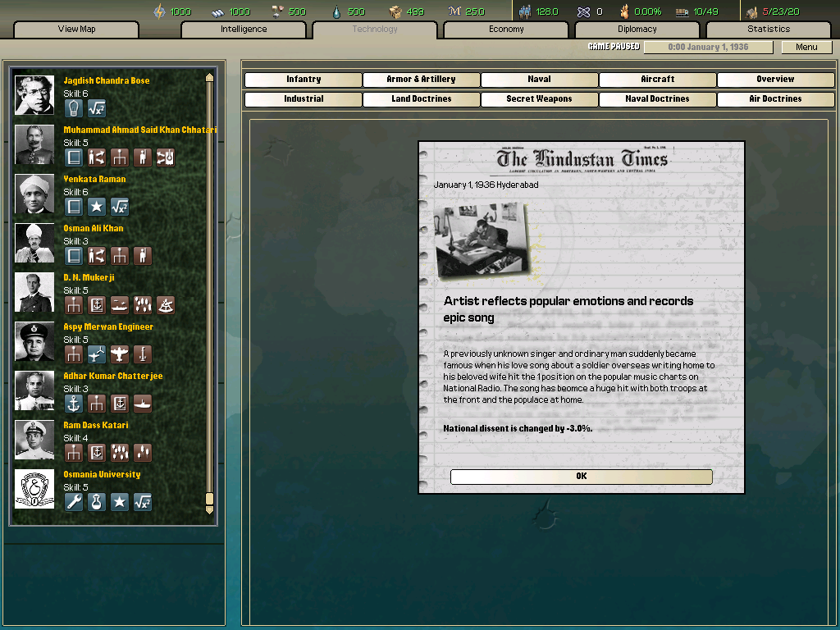840x630 pixels.
Task: Click the ship hull icon for Adhar Kumar Chatterjee
Action: pos(143,404)
